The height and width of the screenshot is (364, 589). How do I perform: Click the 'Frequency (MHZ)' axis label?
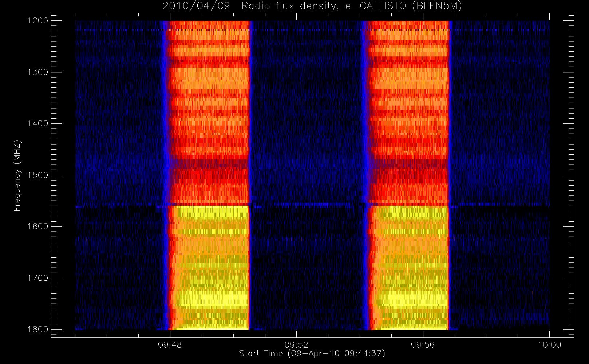pos(17,175)
